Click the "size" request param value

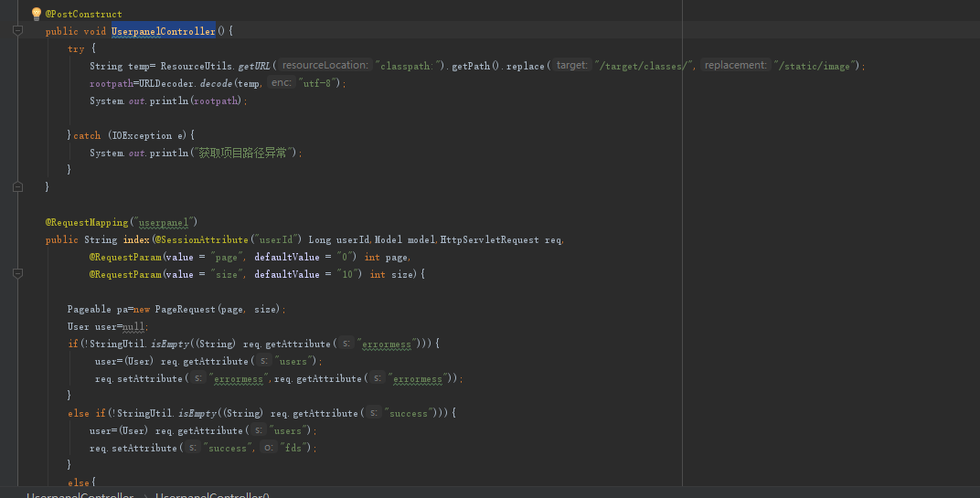coord(226,274)
